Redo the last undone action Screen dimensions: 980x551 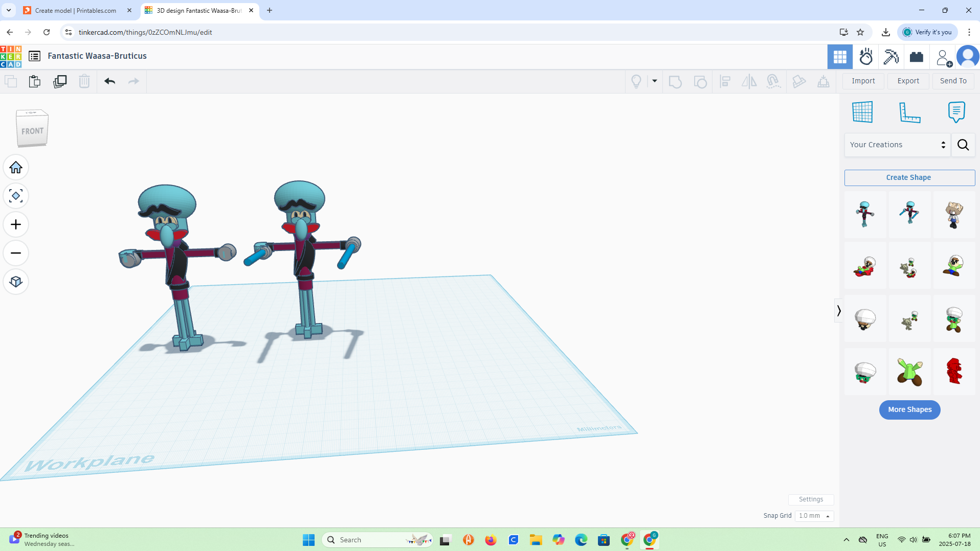coord(133,81)
